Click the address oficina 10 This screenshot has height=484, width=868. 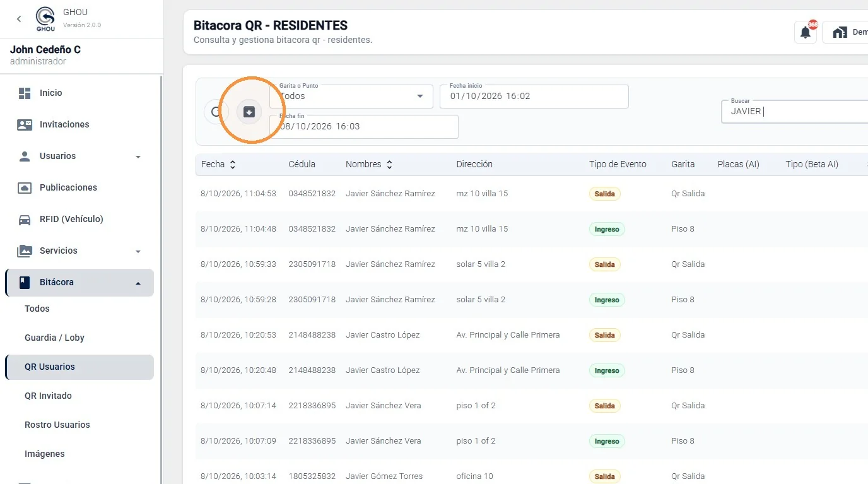tap(475, 476)
